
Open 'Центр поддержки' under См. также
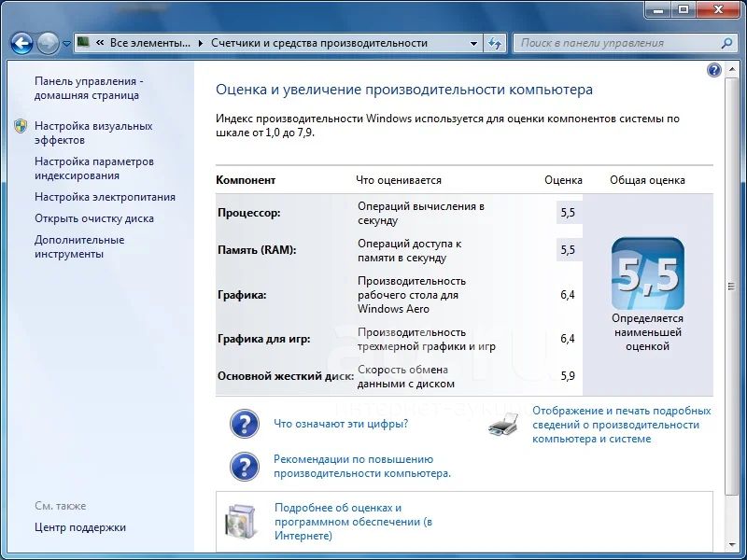(80, 527)
